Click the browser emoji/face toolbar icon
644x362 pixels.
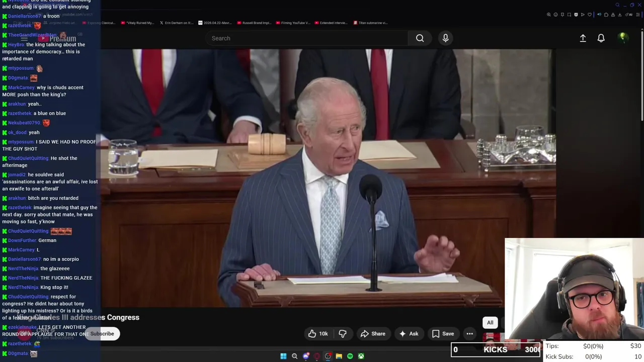pos(556,15)
